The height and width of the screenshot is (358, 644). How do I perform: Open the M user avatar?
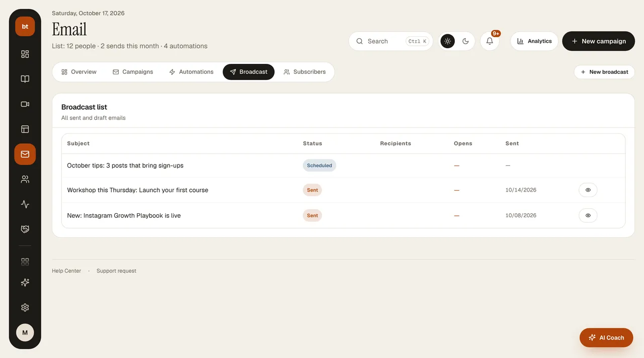click(x=25, y=332)
